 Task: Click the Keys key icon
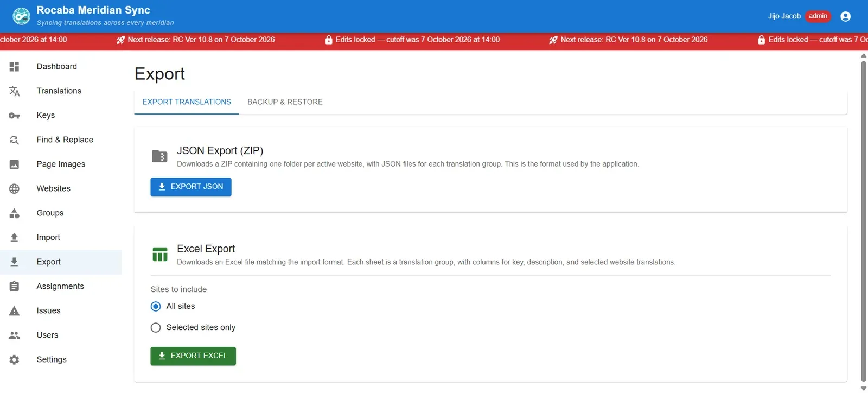click(x=15, y=116)
